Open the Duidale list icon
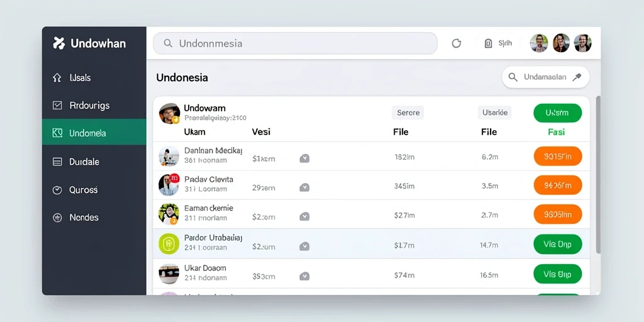 (57, 162)
